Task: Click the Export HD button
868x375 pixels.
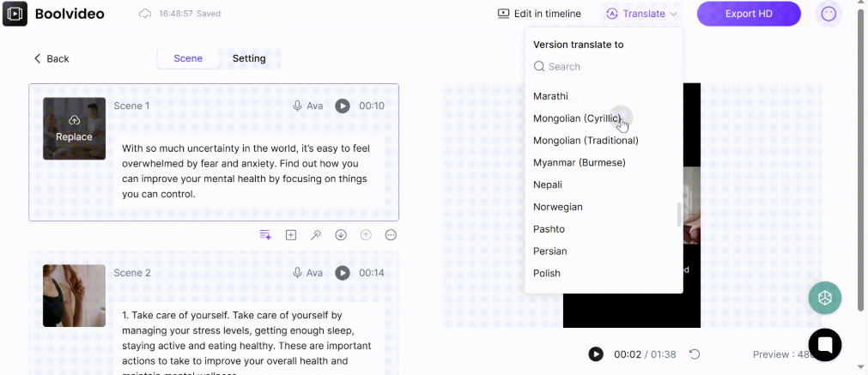Action: 749,14
